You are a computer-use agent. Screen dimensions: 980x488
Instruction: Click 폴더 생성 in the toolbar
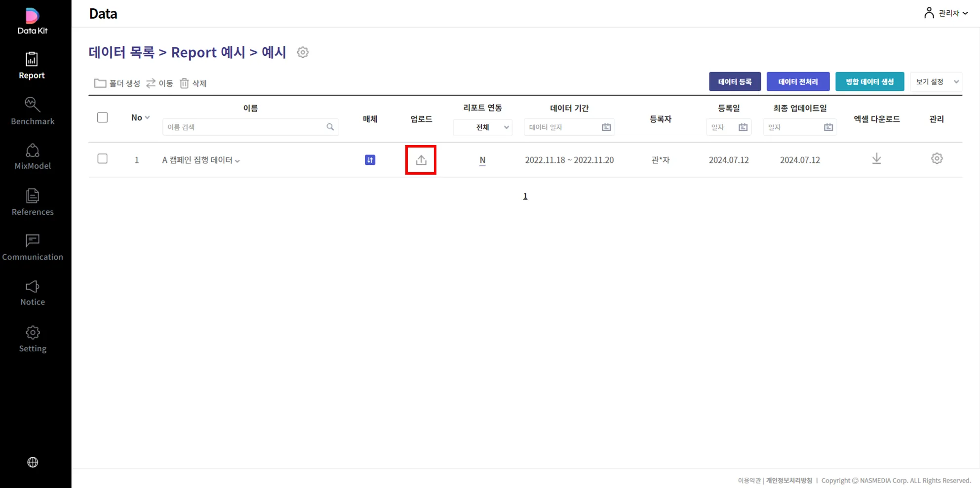click(x=117, y=83)
